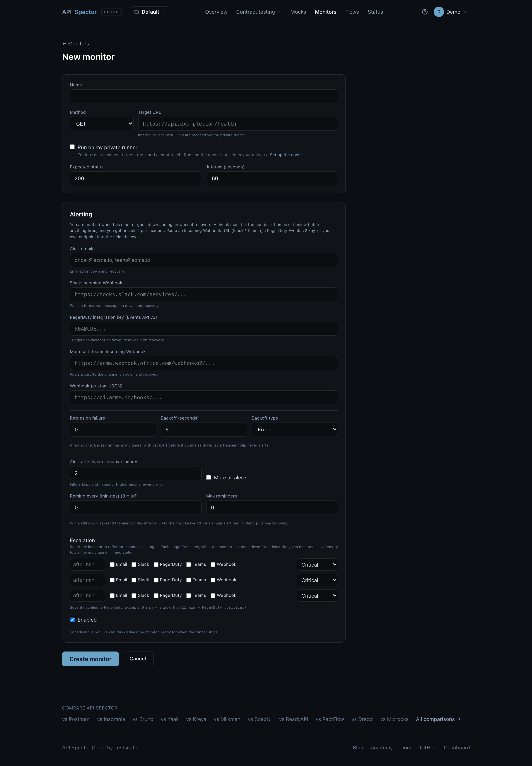Image resolution: width=532 pixels, height=766 pixels.
Task: Check Slack in first escalation row
Action: coord(134,564)
